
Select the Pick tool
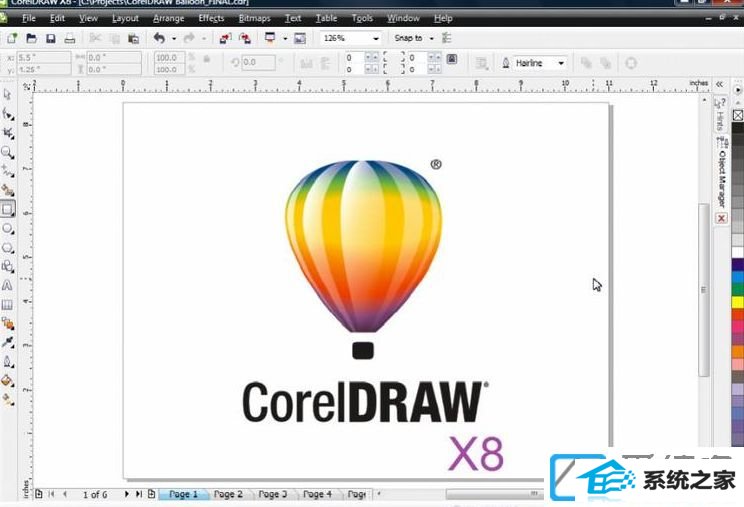[x=7, y=94]
